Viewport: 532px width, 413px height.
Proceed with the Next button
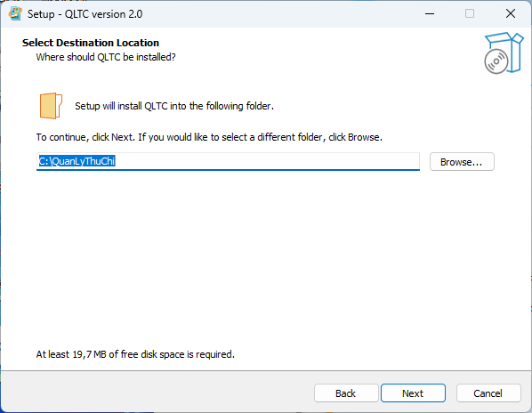coord(413,393)
